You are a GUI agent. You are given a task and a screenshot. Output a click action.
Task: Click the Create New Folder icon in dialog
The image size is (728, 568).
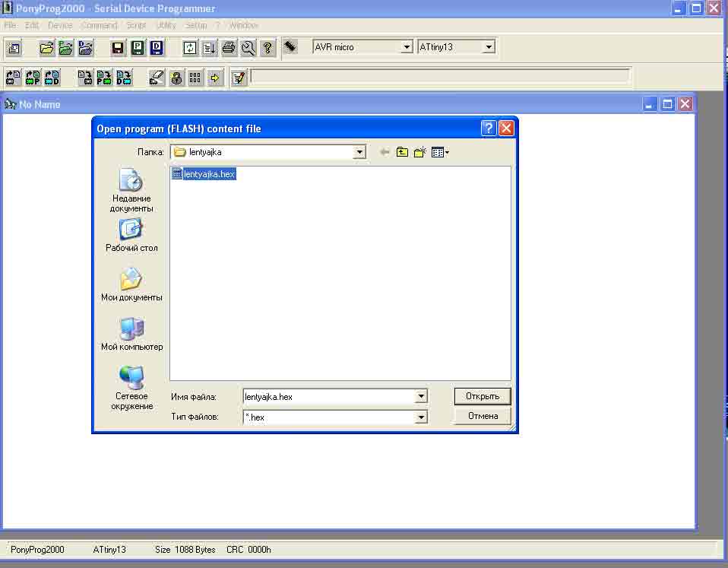[x=419, y=152]
